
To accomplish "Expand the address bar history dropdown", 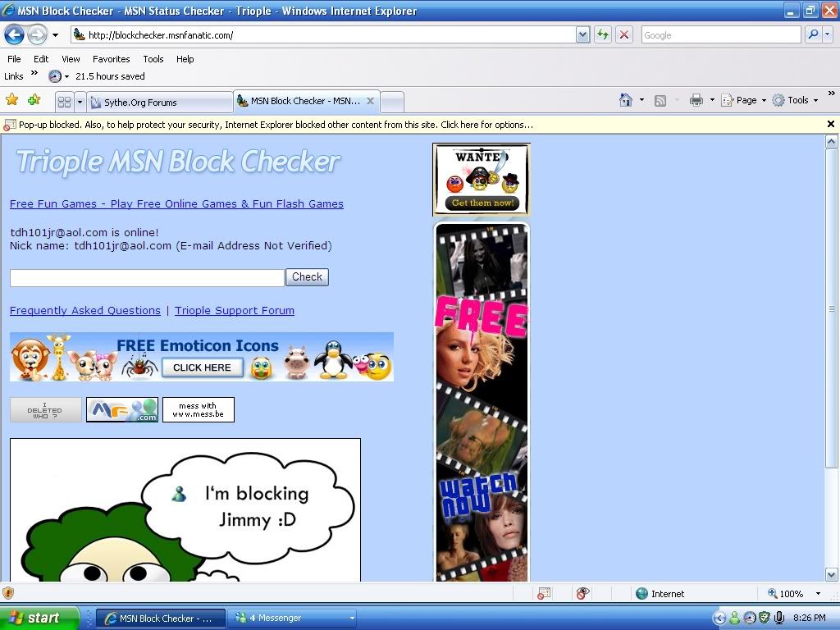I will point(583,35).
